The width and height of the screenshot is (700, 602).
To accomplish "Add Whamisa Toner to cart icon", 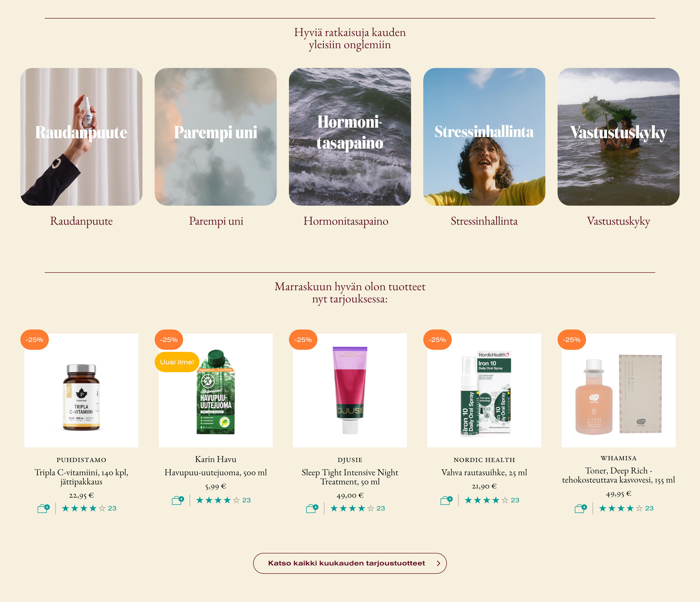I will 581,508.
